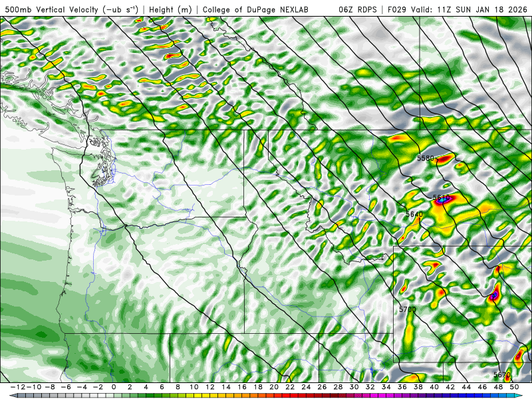The height and width of the screenshot is (399, 532).
Task: Click the 'Height (m)' header label
Action: coord(170,9)
